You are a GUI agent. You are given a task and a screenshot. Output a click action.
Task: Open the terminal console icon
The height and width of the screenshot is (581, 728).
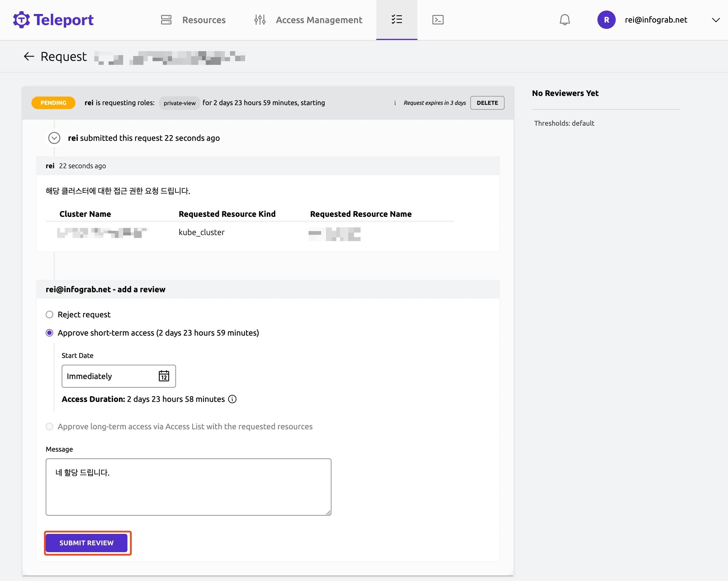438,20
